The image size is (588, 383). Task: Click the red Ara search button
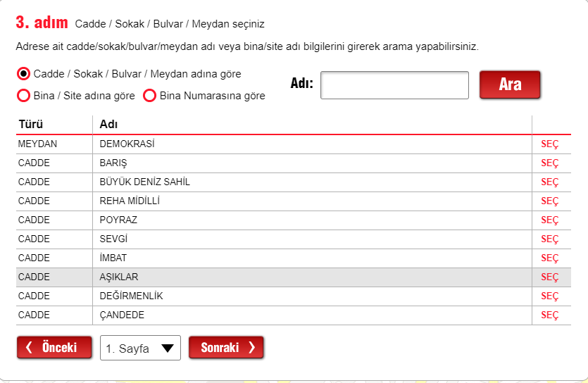tap(510, 84)
